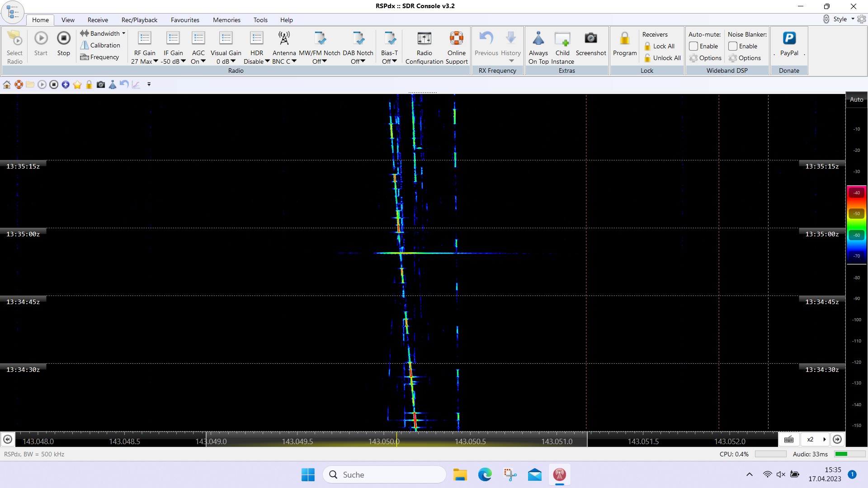This screenshot has width=868, height=488.
Task: Customize quick access toolbar arrow
Action: pos(149,84)
